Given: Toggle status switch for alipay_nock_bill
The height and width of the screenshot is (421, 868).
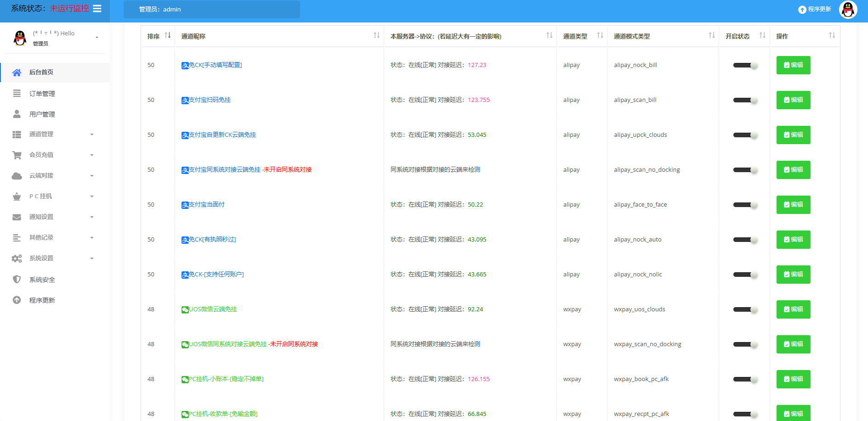Looking at the screenshot, I should click(x=745, y=65).
